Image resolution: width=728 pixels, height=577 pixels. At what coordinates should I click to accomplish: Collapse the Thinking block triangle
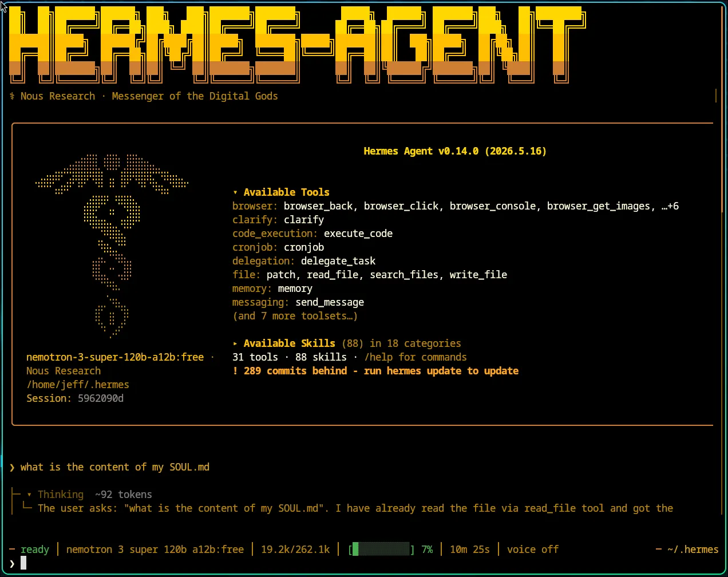click(29, 495)
